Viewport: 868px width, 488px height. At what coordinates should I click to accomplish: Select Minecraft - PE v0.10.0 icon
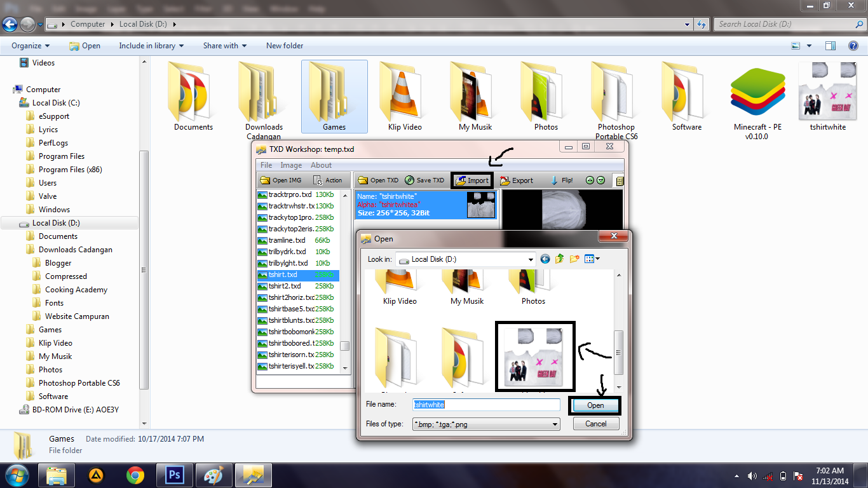(x=757, y=101)
